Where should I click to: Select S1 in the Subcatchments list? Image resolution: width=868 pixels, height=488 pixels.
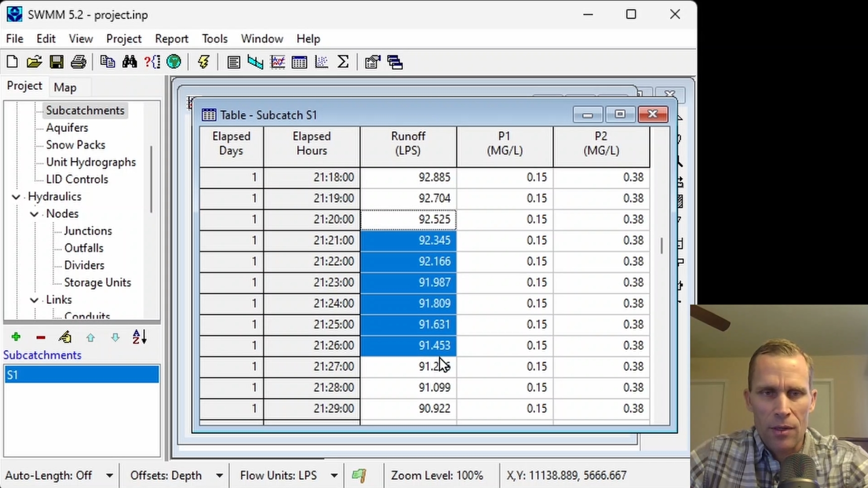click(81, 375)
